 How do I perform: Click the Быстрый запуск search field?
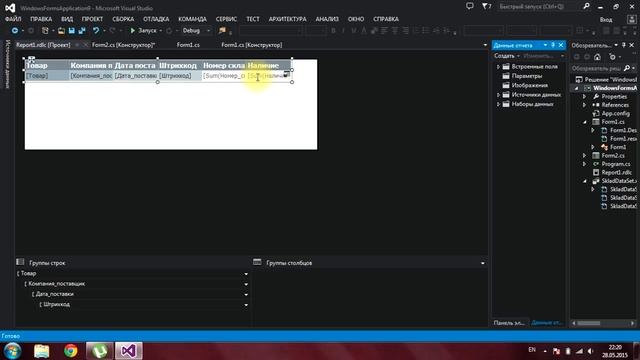click(539, 6)
